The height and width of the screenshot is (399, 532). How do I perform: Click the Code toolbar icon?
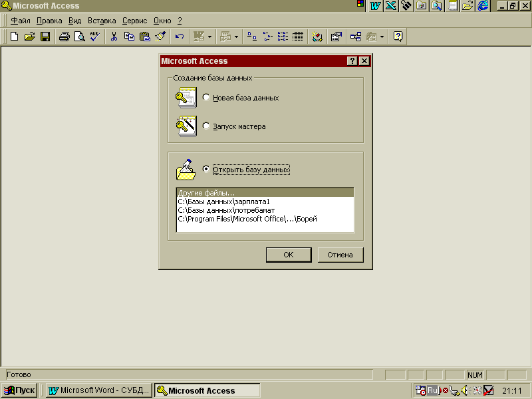point(317,37)
